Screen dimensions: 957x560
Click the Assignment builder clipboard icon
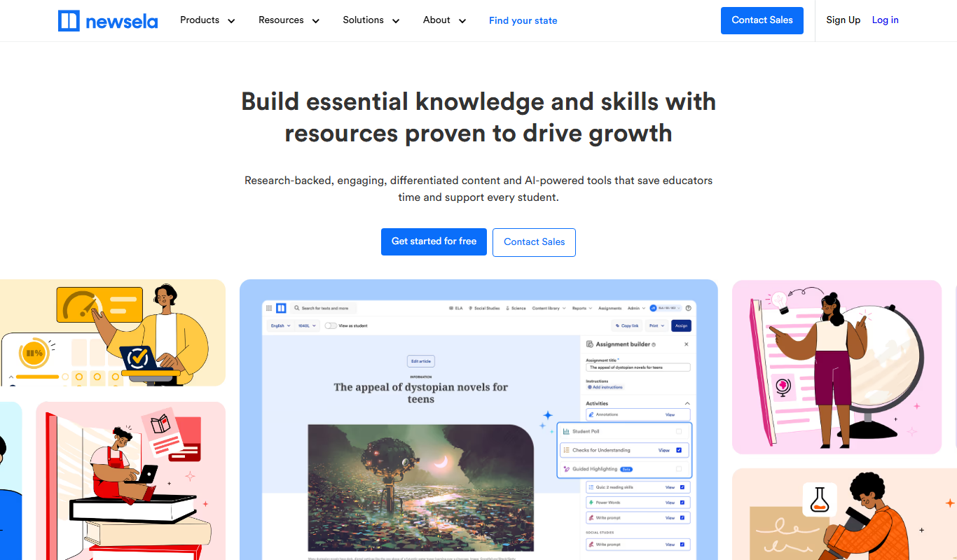[590, 344]
